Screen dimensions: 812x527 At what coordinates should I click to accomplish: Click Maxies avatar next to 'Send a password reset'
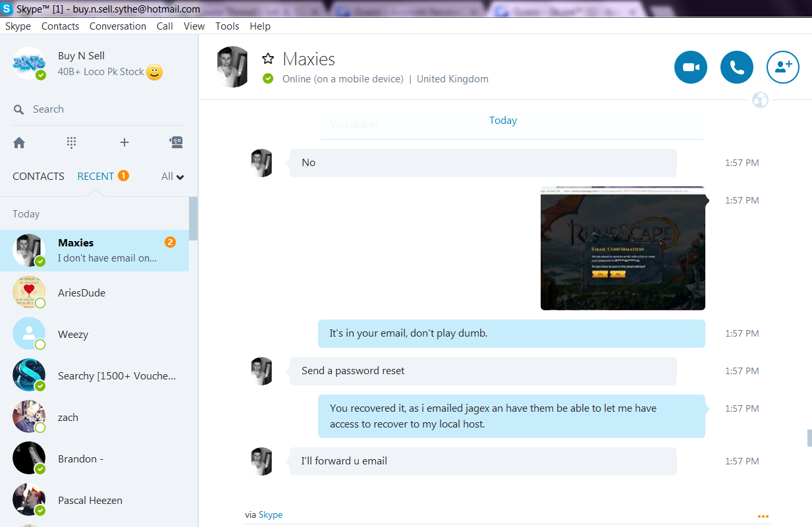[x=261, y=371]
